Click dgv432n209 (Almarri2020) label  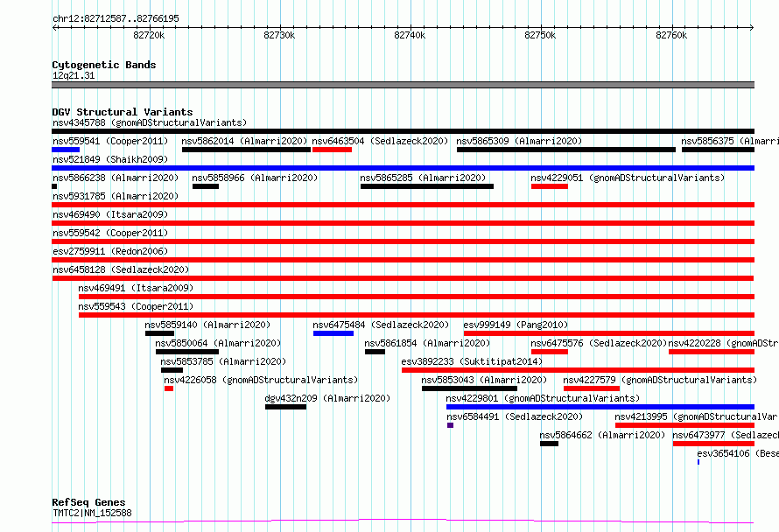327,398
